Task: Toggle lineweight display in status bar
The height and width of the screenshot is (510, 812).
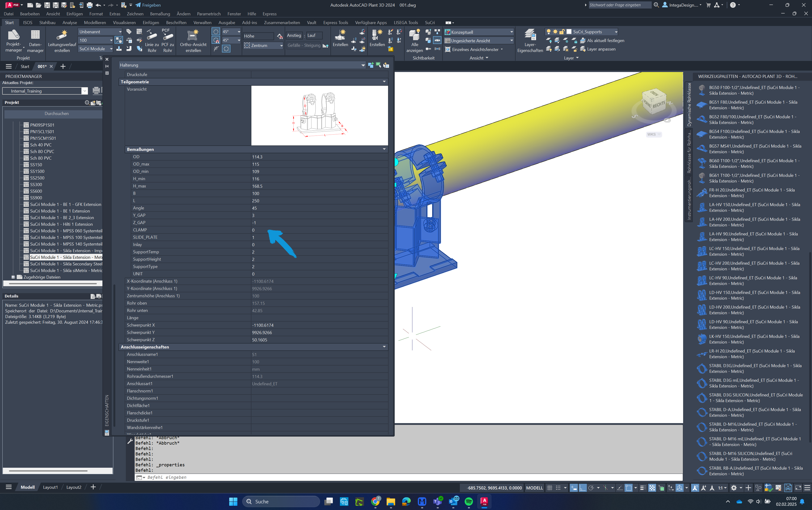Action: (x=643, y=488)
